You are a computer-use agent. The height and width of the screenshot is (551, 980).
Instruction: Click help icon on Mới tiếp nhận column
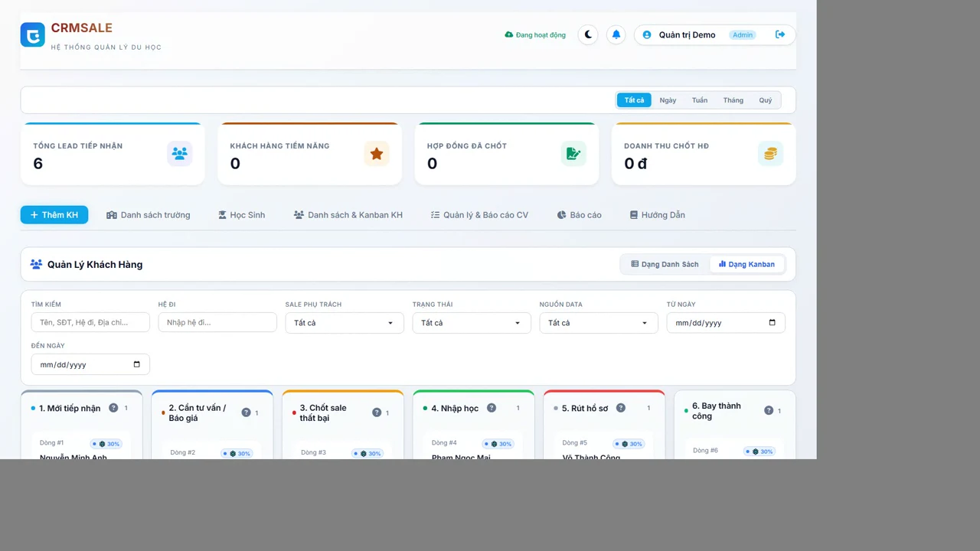(x=113, y=408)
